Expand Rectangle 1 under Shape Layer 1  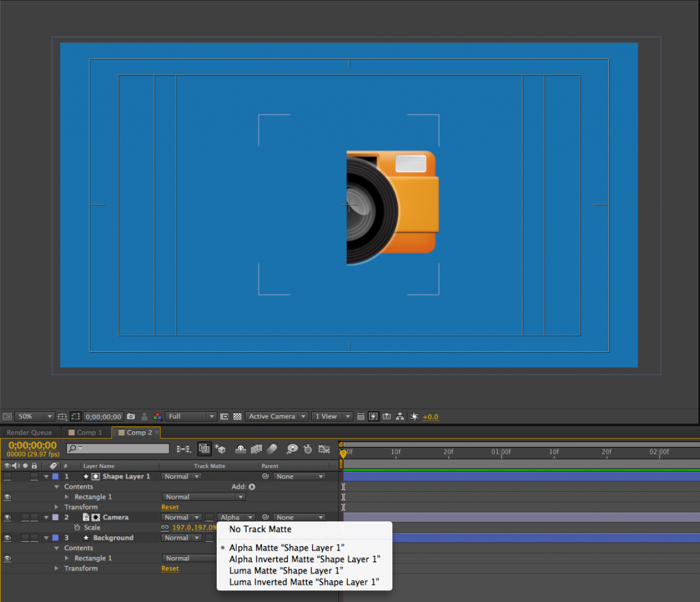pos(67,497)
